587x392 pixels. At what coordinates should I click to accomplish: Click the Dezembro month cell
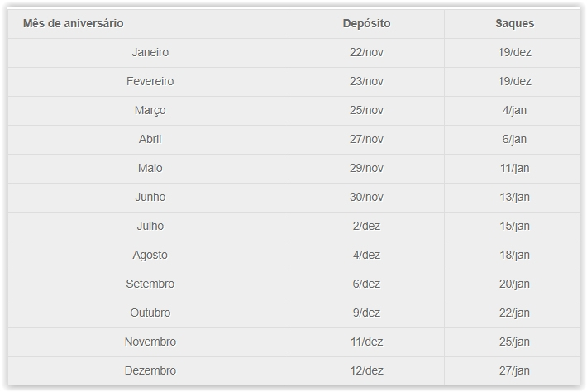[150, 370]
